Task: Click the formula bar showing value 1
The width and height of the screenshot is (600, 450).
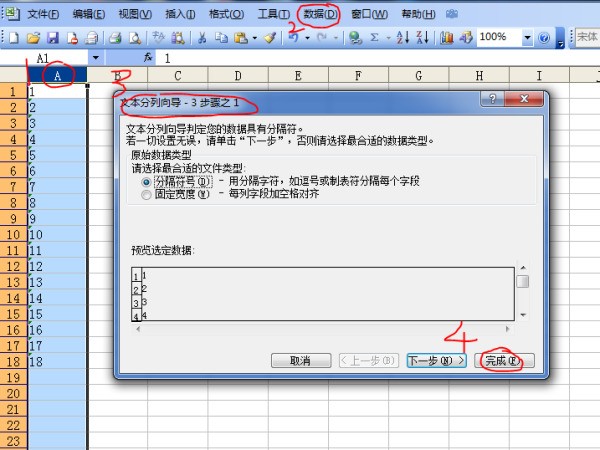Action: (x=379, y=58)
